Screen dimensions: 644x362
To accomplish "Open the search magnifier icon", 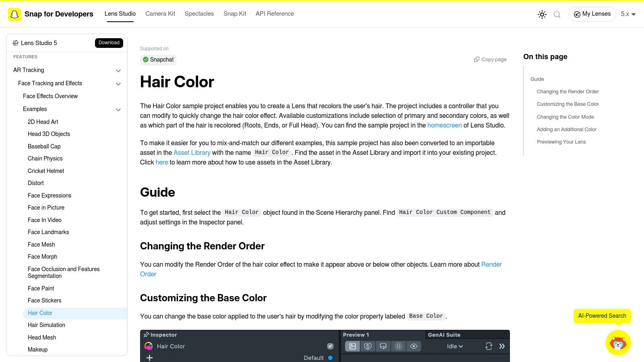I will pyautogui.click(x=557, y=14).
